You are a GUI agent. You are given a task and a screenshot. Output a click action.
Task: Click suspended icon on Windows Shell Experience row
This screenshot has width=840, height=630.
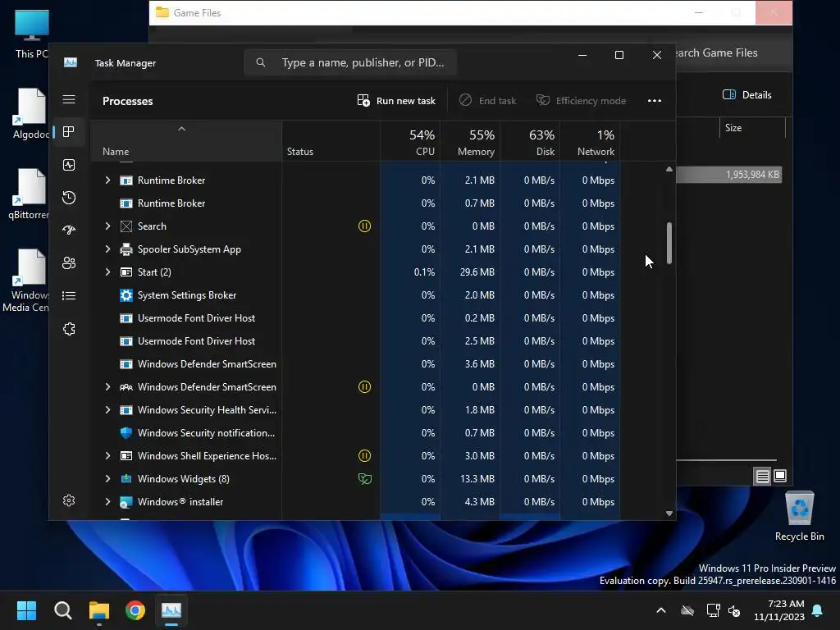pyautogui.click(x=364, y=456)
